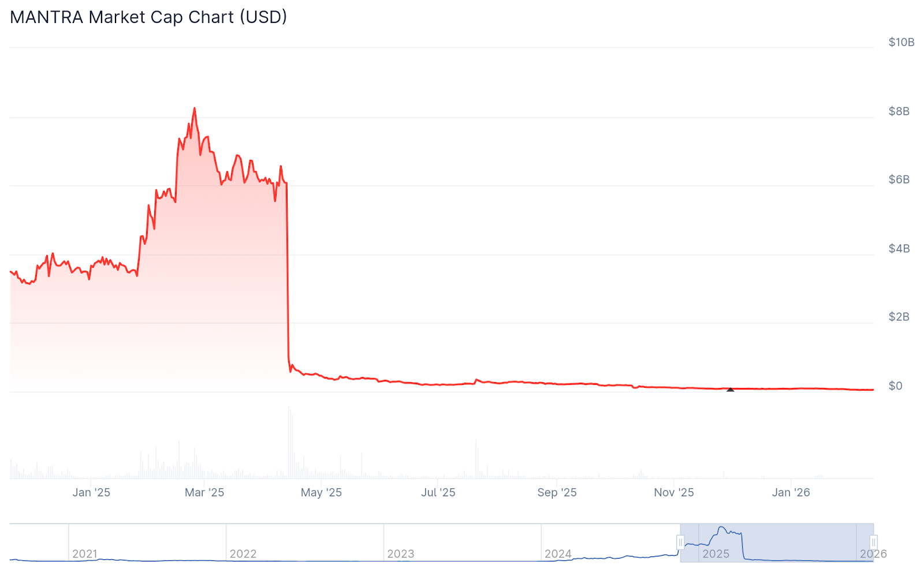Click the May '25 x-axis label
The width and height of the screenshot is (924, 576).
pos(321,492)
